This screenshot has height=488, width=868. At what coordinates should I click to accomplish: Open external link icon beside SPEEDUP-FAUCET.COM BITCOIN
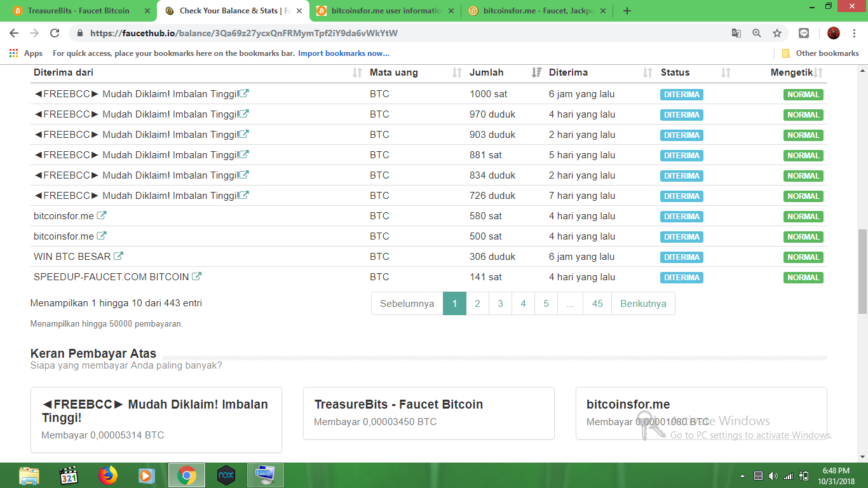(x=196, y=276)
